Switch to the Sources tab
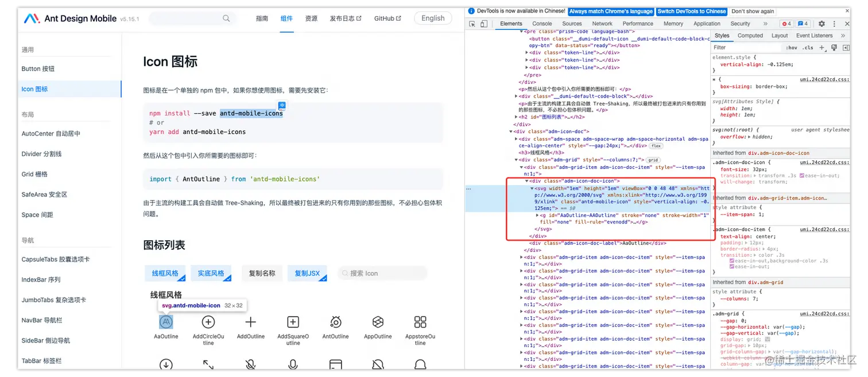 click(572, 24)
